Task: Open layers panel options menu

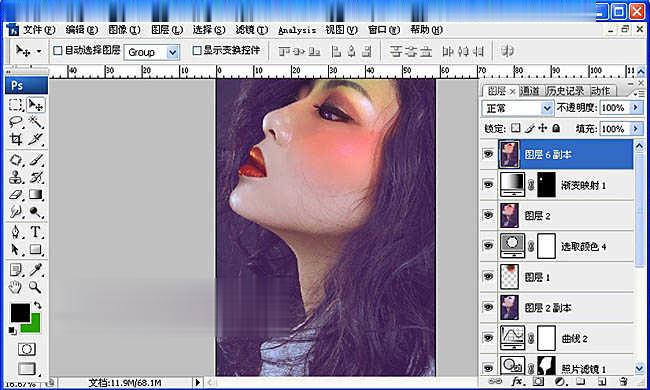Action: [x=639, y=94]
